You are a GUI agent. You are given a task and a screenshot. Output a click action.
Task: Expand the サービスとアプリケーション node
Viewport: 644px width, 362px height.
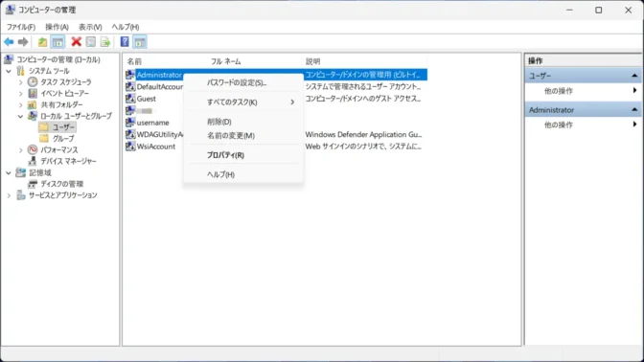[x=9, y=195]
